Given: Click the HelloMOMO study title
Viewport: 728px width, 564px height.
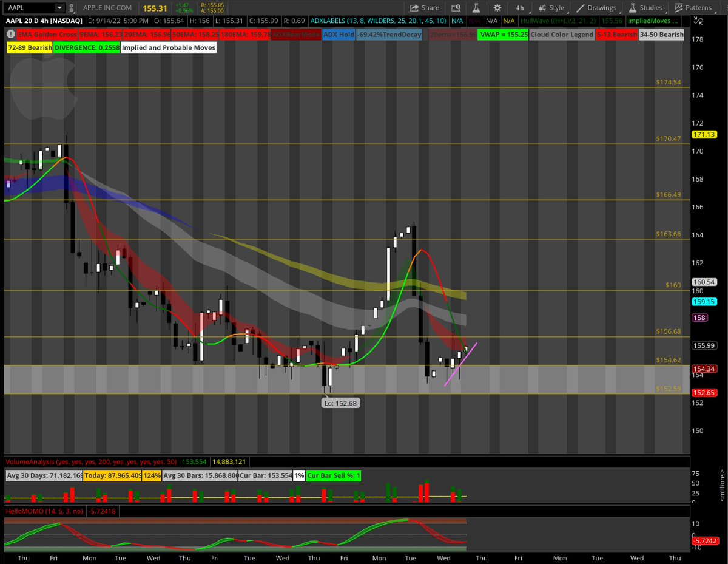Looking at the screenshot, I should pos(44,511).
